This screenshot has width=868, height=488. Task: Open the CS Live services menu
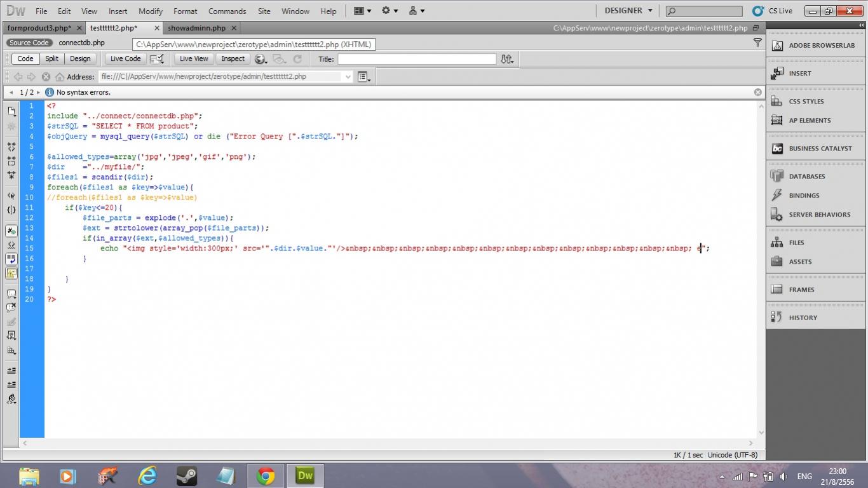pos(772,11)
